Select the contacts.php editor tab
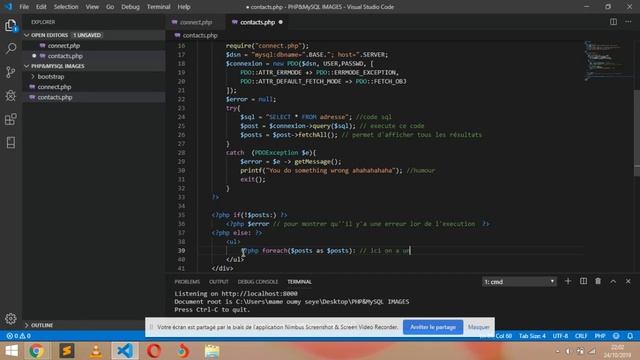This screenshot has width=640, height=360. [257, 22]
